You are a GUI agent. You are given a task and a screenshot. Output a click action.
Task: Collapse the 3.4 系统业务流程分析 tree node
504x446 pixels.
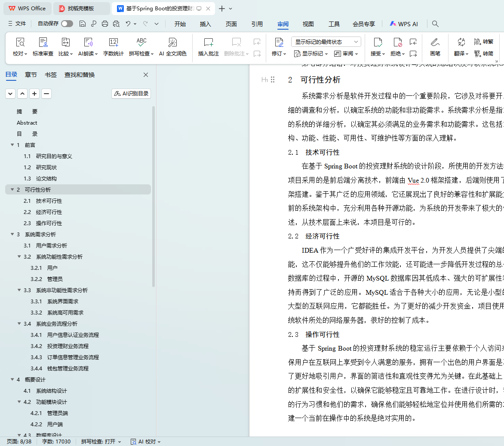(19, 324)
